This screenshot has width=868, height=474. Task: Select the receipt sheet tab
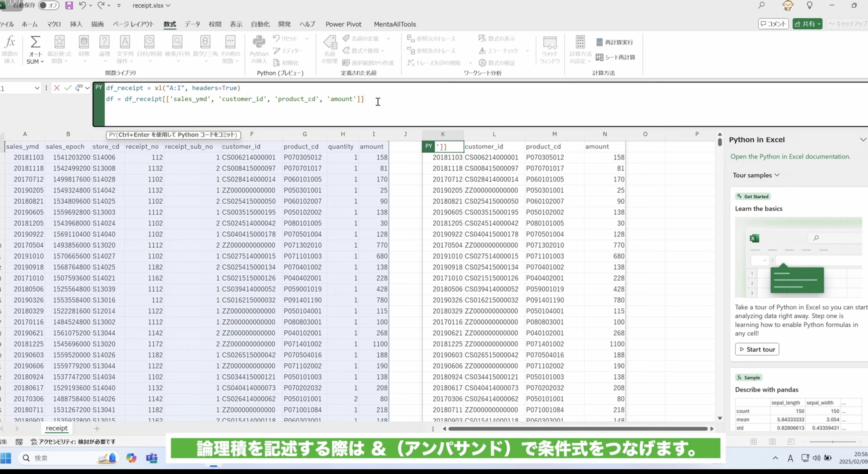57,428
